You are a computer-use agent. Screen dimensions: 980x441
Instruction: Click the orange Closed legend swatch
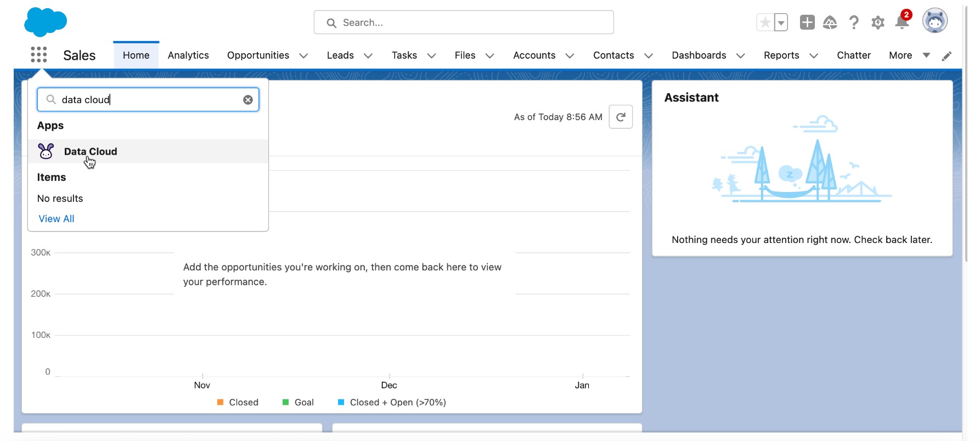pos(220,402)
